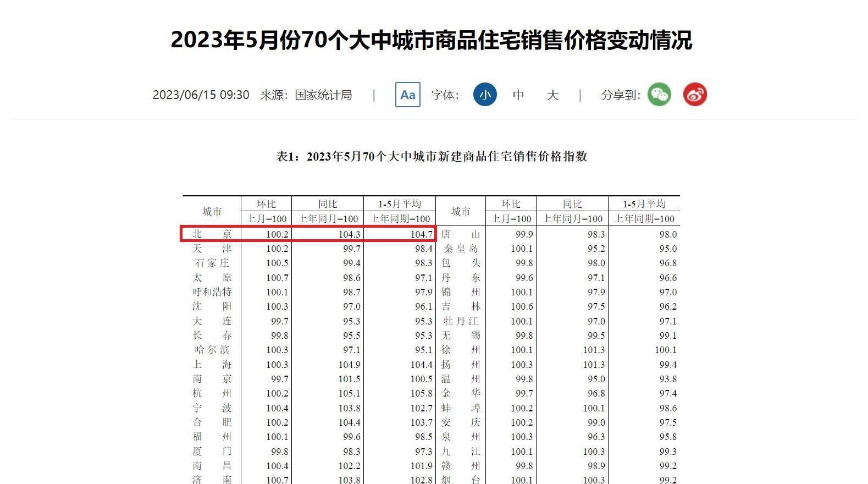Click 上海 同比 value 104.9
Image resolution: width=868 pixels, height=484 pixels.
tap(349, 365)
